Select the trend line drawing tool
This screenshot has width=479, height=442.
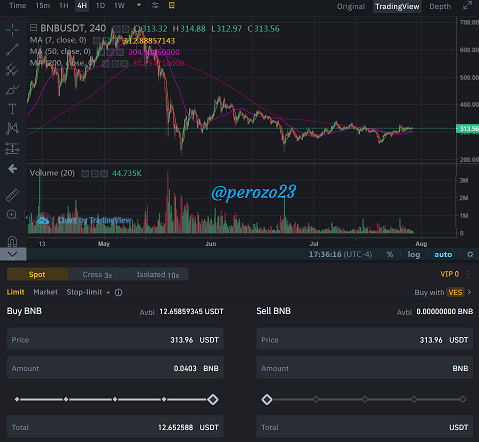12,50
